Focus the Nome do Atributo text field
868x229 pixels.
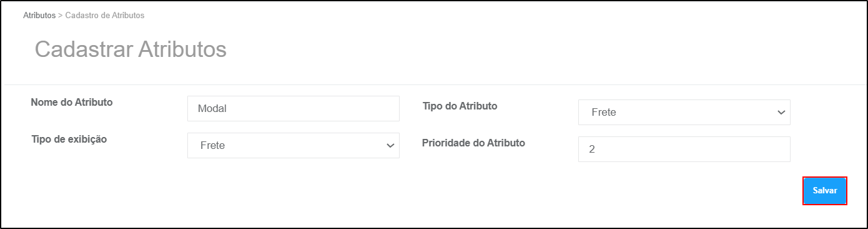pos(293,108)
